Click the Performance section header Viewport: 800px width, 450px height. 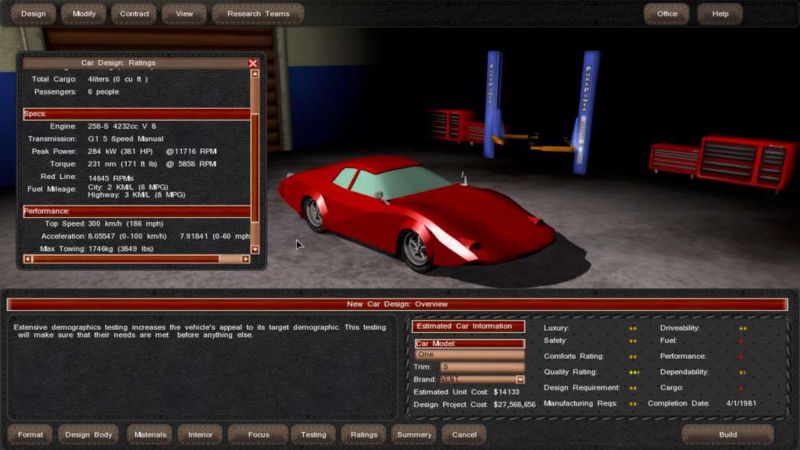coord(136,211)
